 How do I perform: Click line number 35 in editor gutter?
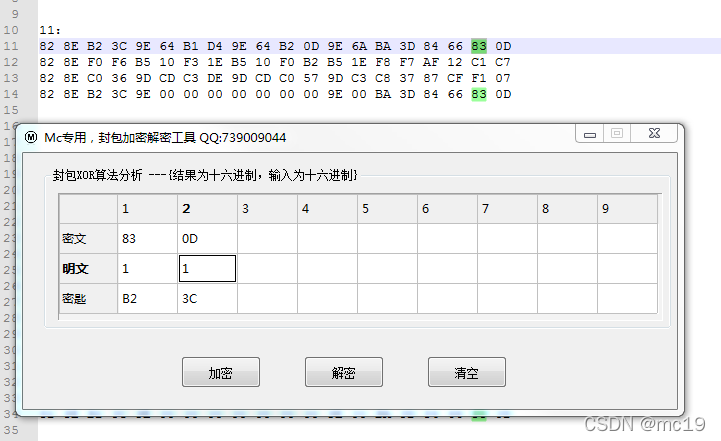tap(11, 430)
